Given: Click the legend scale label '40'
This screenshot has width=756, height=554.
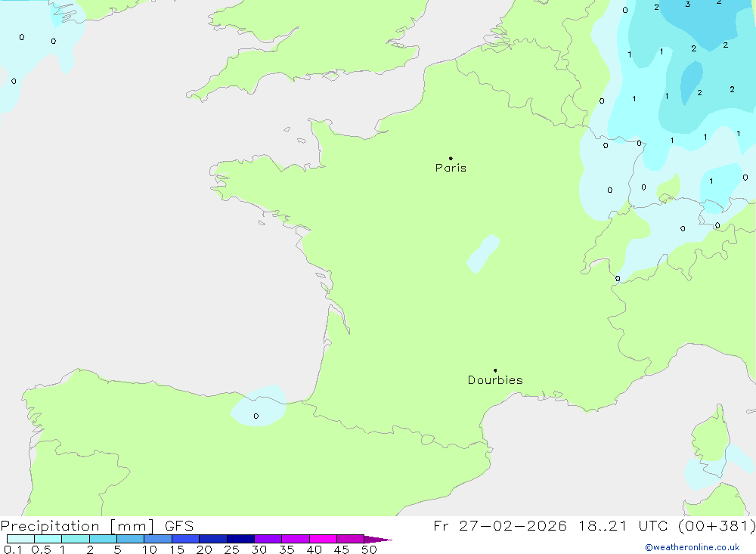Looking at the screenshot, I should [x=314, y=549].
